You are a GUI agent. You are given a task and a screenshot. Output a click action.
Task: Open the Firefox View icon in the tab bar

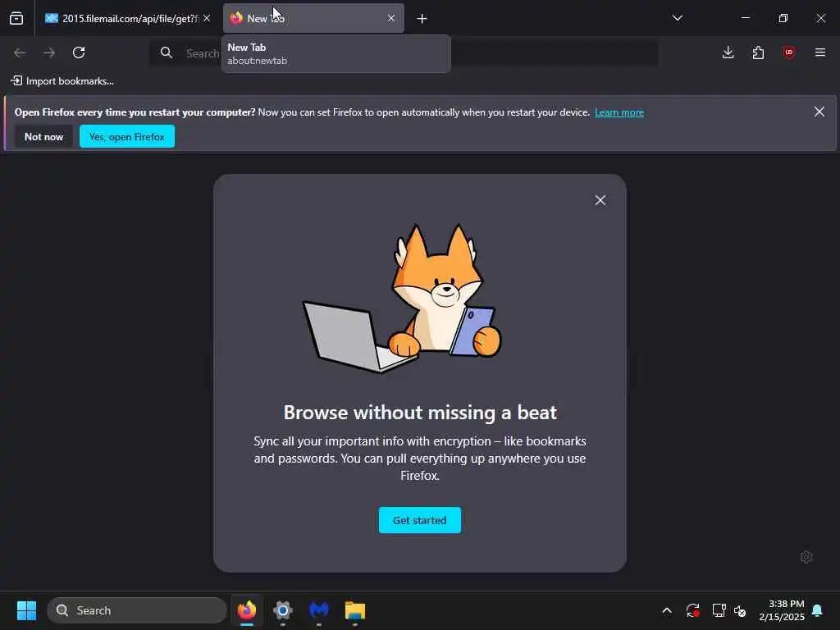coord(16,18)
